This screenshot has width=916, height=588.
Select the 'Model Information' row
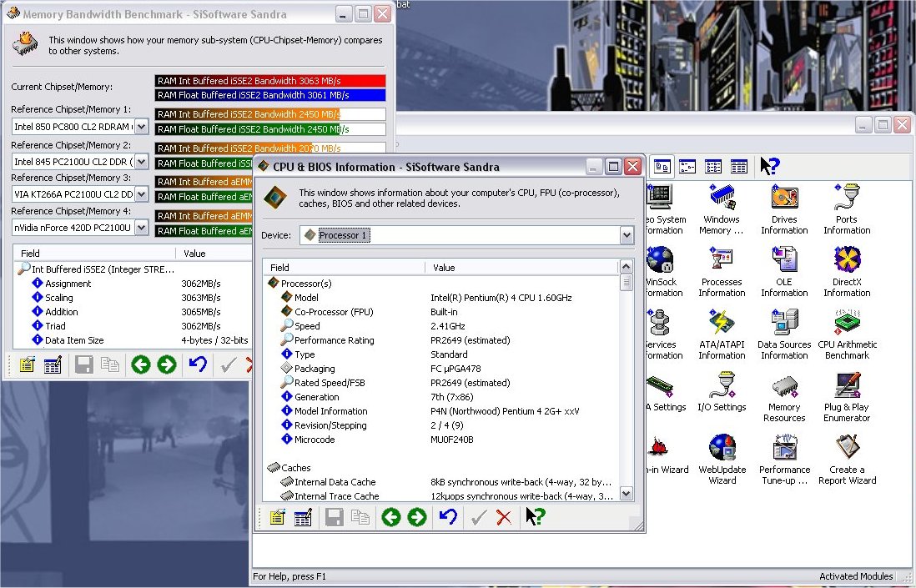coord(441,411)
